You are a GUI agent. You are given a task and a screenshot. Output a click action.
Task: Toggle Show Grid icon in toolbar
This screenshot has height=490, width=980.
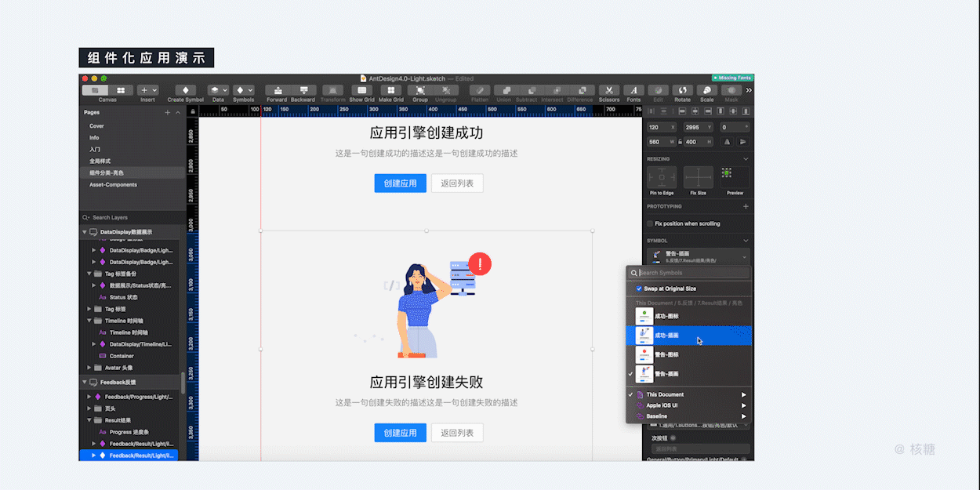(x=361, y=90)
